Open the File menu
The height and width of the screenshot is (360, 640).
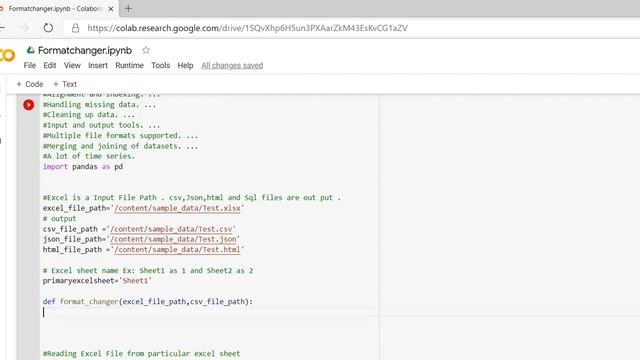(30, 65)
